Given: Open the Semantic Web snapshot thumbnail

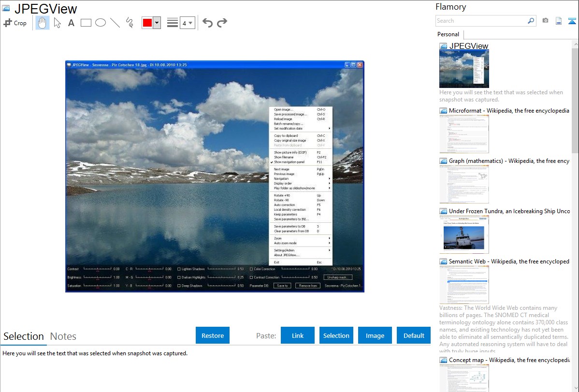Looking at the screenshot, I should point(464,285).
